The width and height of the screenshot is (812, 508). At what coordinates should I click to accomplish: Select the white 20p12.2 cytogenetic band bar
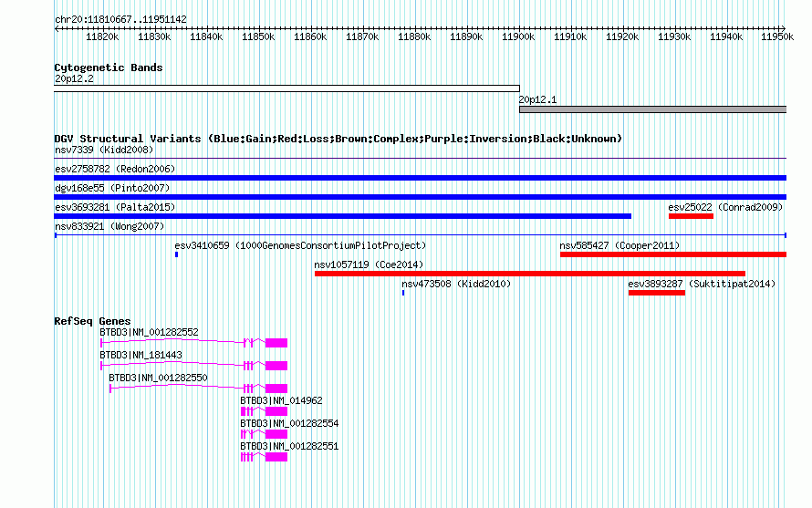click(286, 88)
